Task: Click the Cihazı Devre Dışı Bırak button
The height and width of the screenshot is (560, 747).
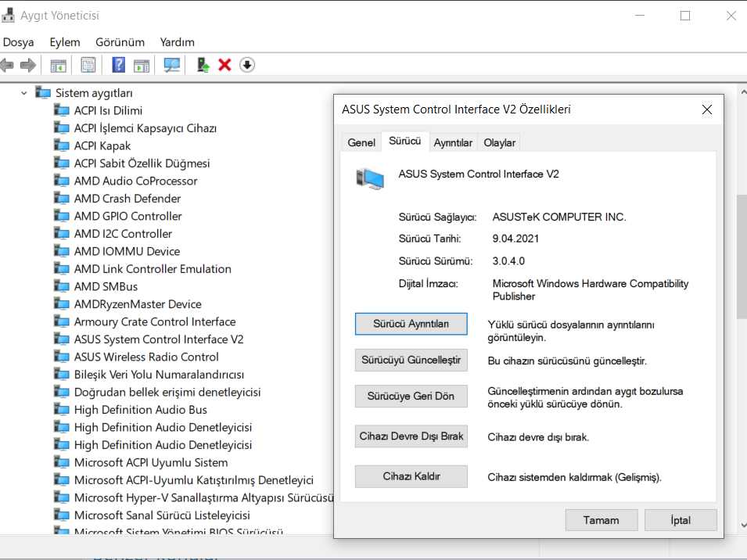Action: pos(411,436)
